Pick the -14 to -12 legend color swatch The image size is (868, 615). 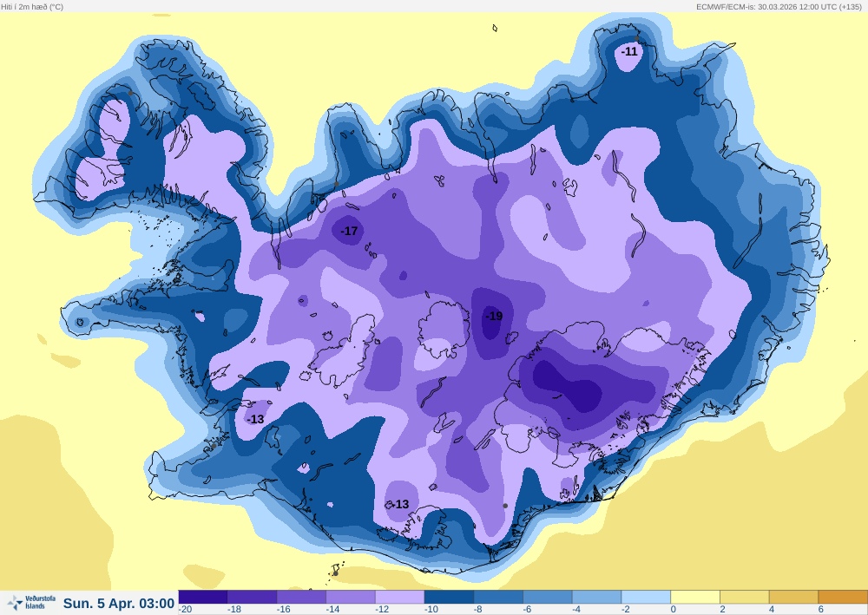point(351,598)
